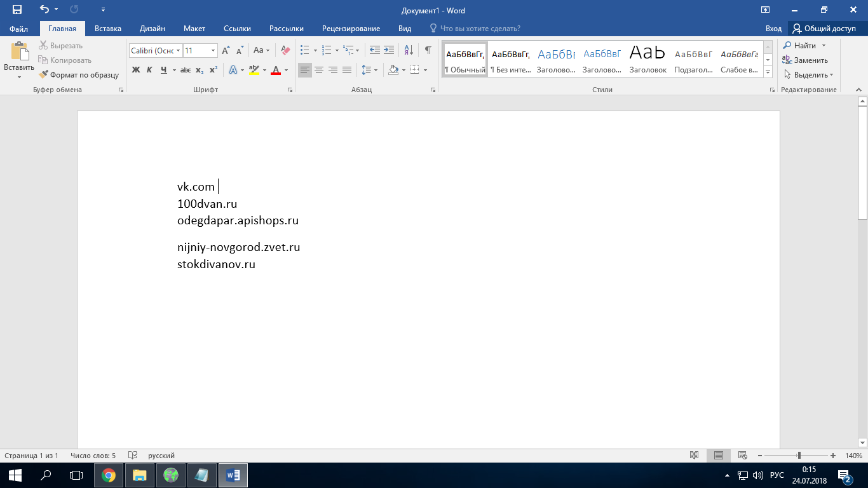Decrease the paragraph indent
Screen dimensions: 868x488
[x=375, y=50]
